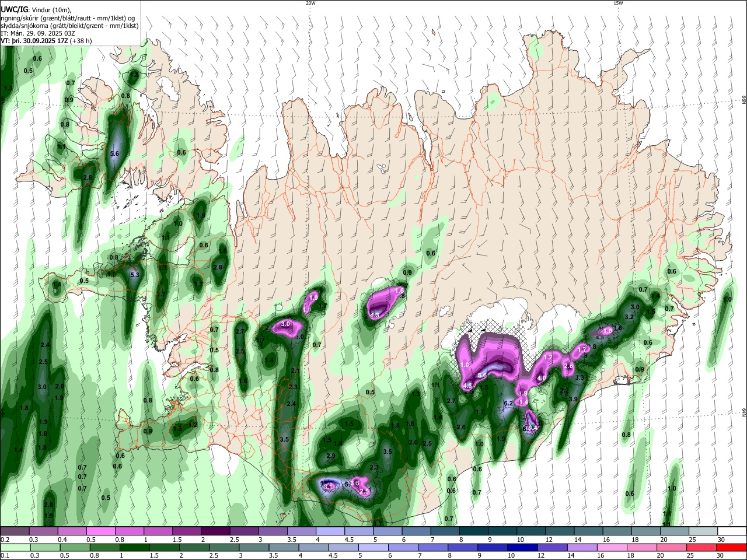747x560 pixels.
Task: Select navy swatch between 10 and 12, lower legend
Action: [x=522, y=547]
